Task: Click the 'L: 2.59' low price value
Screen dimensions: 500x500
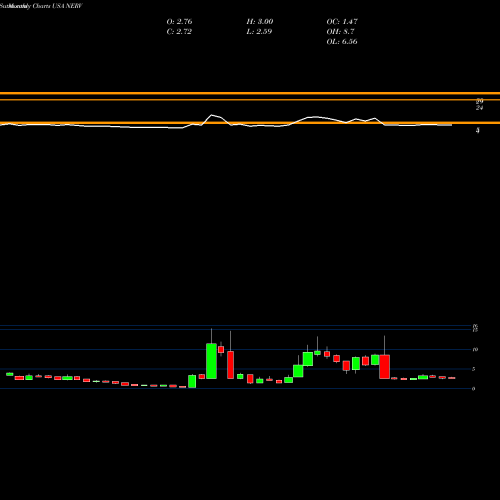Action: (x=259, y=32)
